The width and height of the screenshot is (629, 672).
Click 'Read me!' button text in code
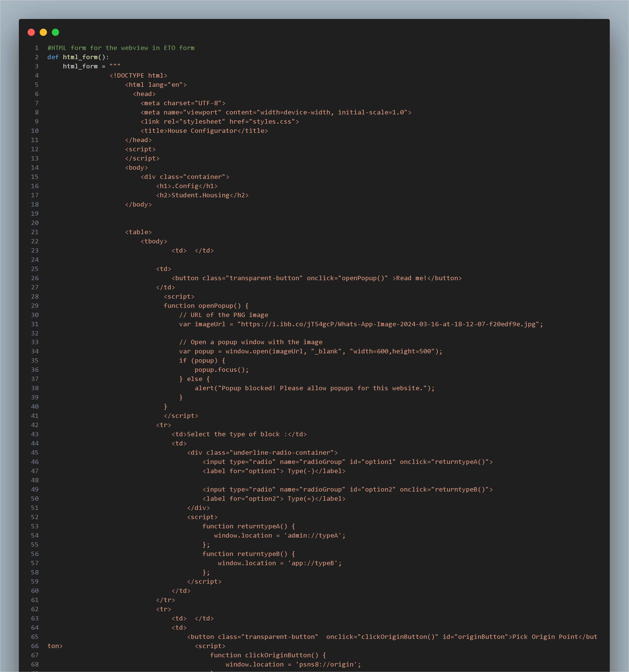click(x=411, y=278)
